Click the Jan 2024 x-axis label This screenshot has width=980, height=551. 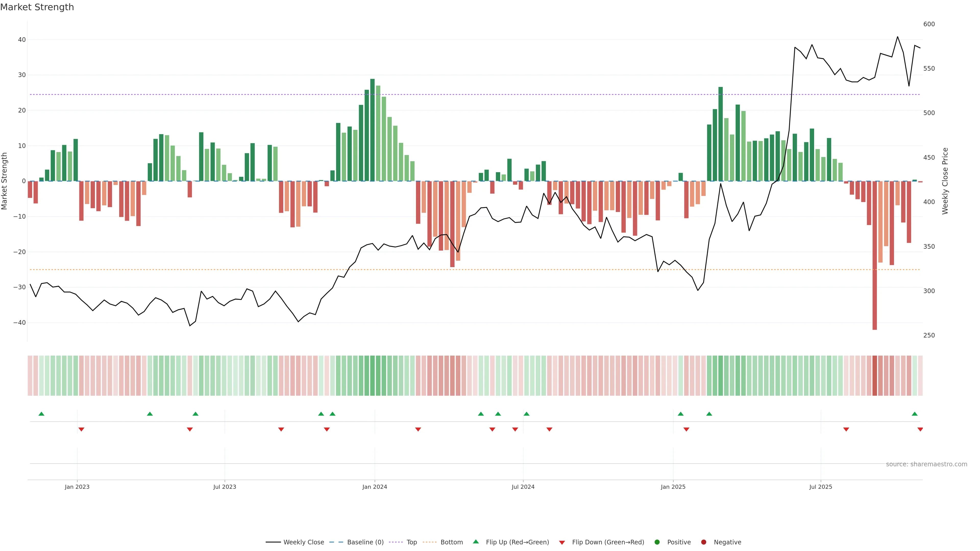click(374, 487)
